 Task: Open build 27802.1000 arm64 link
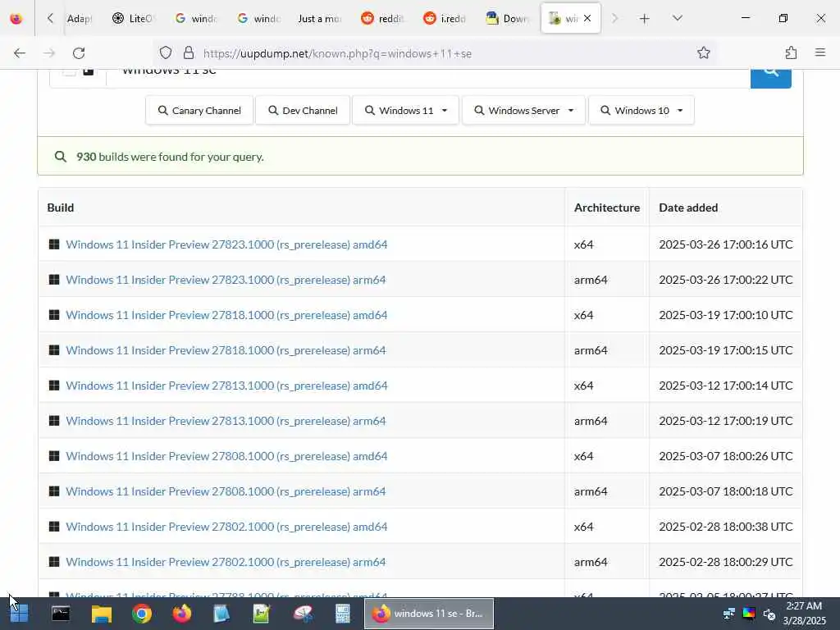(x=226, y=562)
